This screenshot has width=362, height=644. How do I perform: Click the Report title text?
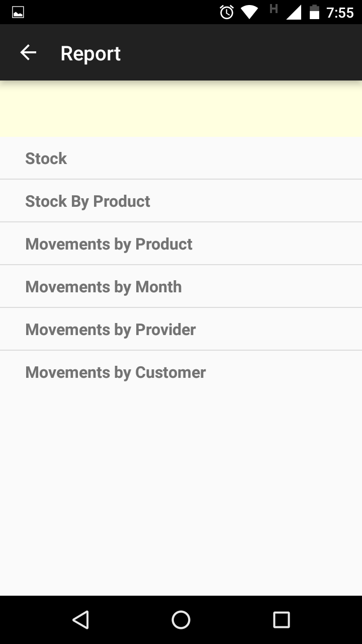(x=90, y=53)
